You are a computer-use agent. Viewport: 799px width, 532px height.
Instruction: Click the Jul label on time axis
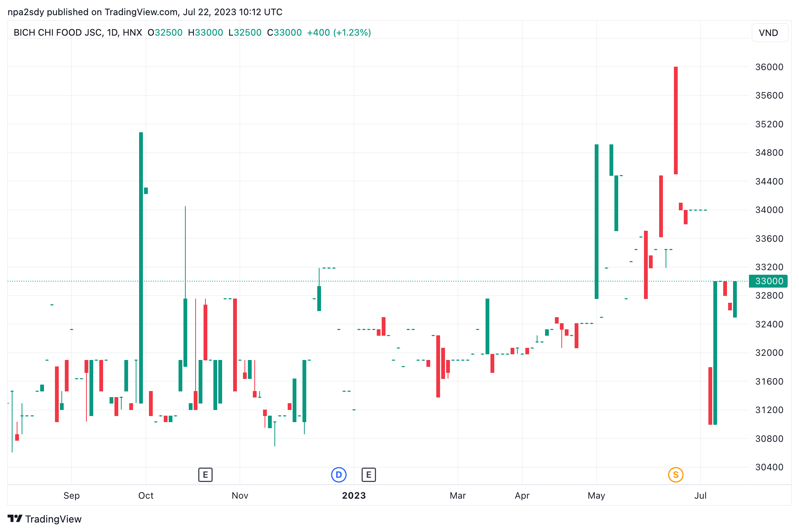[x=700, y=496]
